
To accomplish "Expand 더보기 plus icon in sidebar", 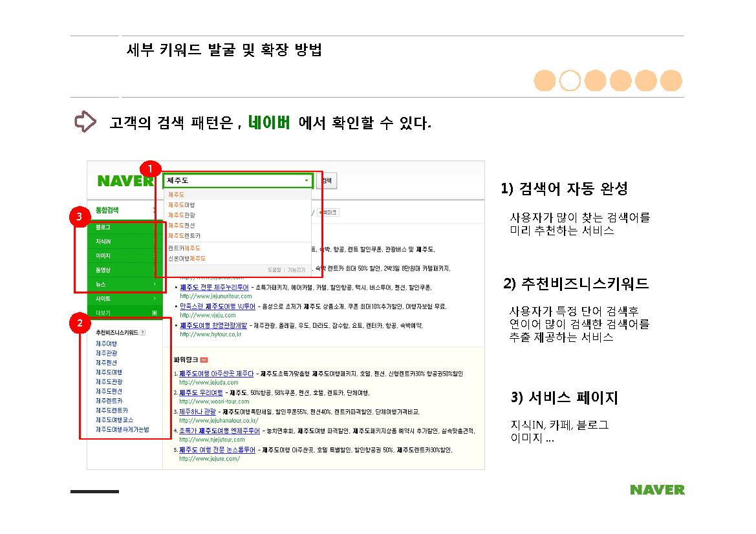I will (x=155, y=313).
